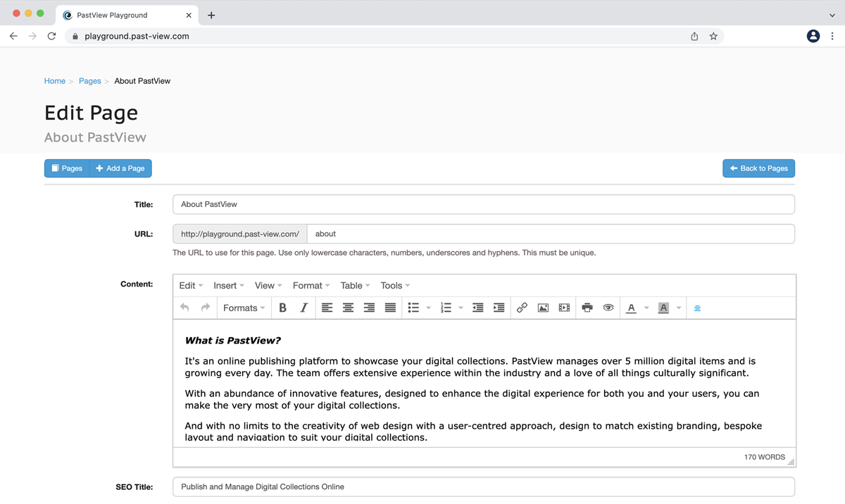
Task: Justify text with the justify icon
Action: tap(390, 308)
